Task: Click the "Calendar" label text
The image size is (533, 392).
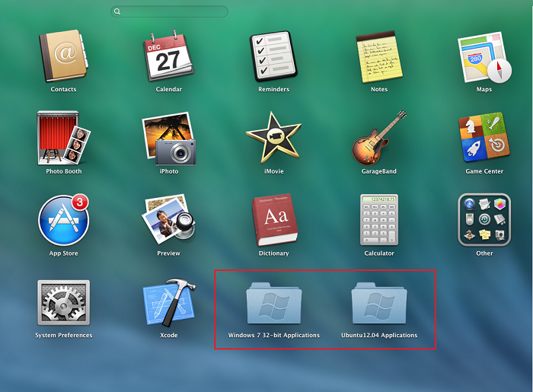Action: point(169,89)
